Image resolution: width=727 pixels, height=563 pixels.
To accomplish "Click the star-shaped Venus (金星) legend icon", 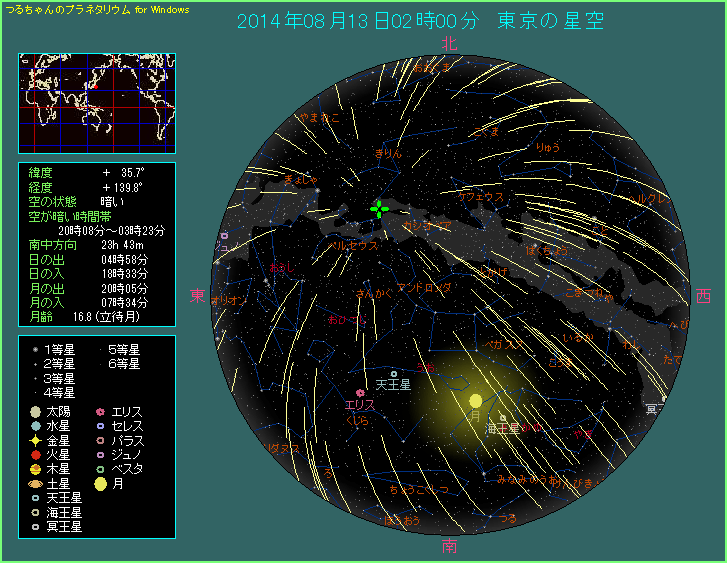I will 35,440.
